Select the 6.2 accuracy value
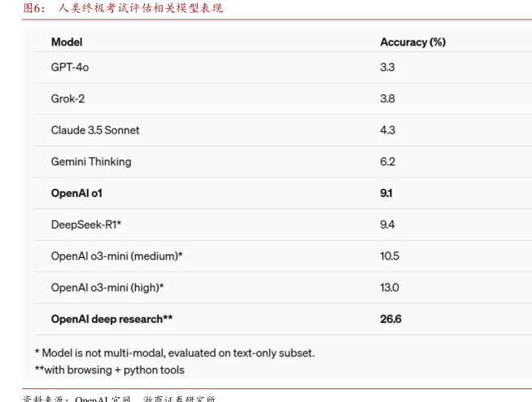The image size is (532, 402). coord(387,161)
